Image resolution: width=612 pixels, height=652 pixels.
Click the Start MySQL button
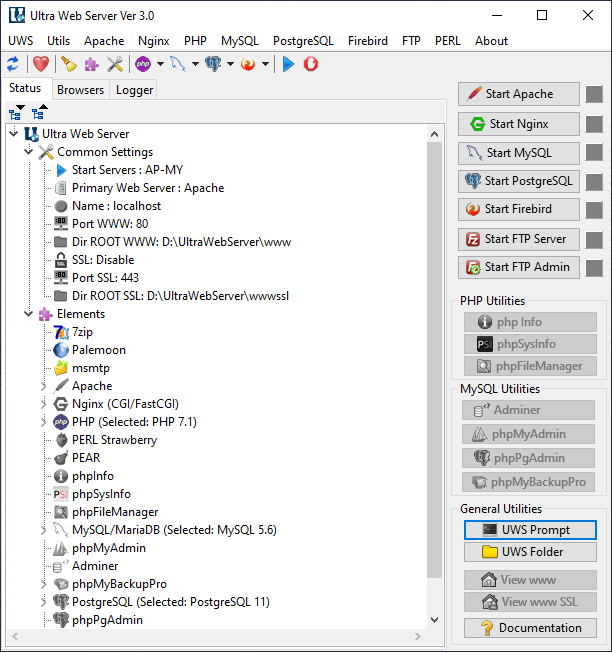click(x=519, y=153)
